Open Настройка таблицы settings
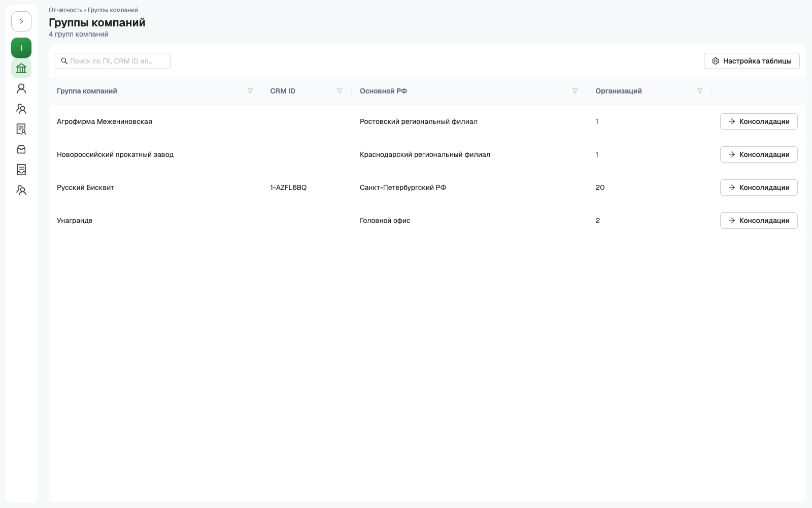The height and width of the screenshot is (508, 812). point(752,61)
